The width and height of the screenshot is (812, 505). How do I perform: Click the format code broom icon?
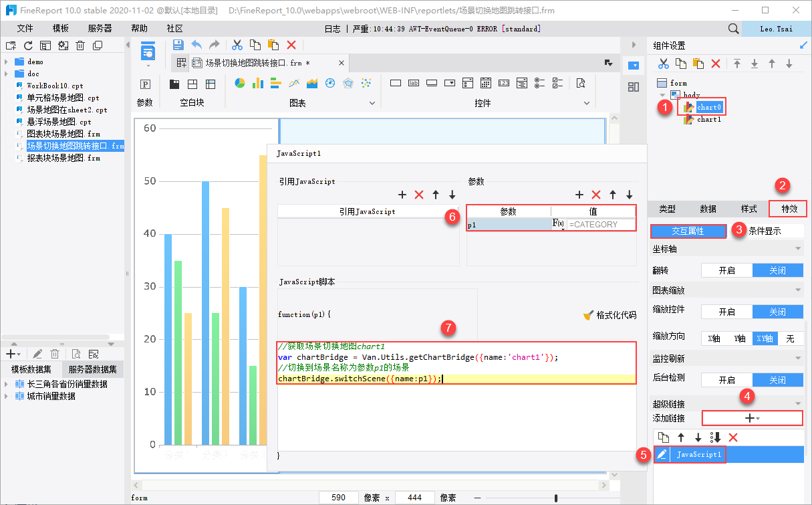tap(589, 315)
